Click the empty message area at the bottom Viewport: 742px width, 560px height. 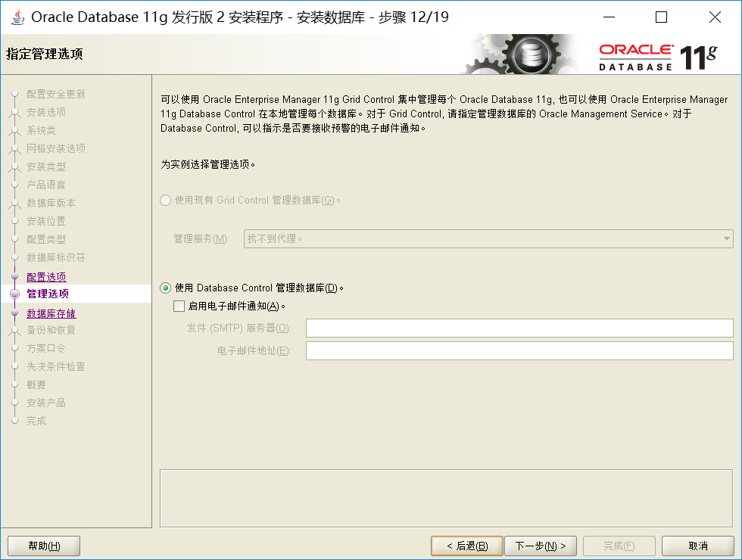pos(446,498)
